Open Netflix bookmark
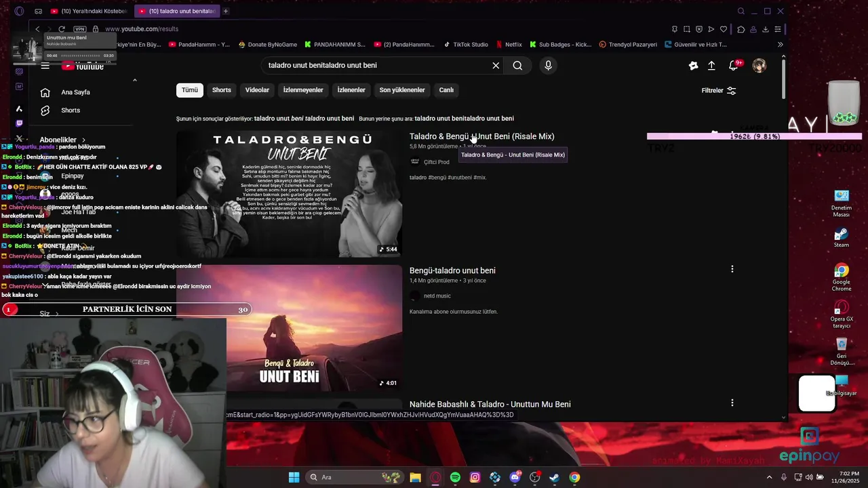The width and height of the screenshot is (868, 488). 509,45
